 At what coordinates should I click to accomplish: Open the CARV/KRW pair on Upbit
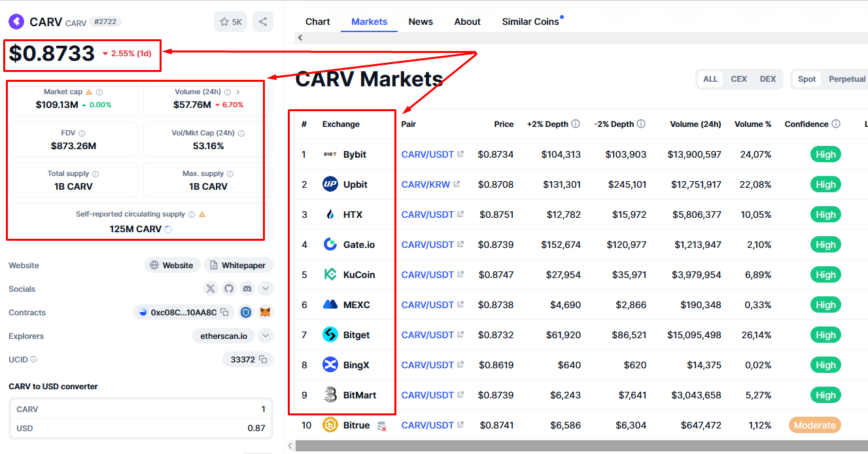click(x=426, y=184)
